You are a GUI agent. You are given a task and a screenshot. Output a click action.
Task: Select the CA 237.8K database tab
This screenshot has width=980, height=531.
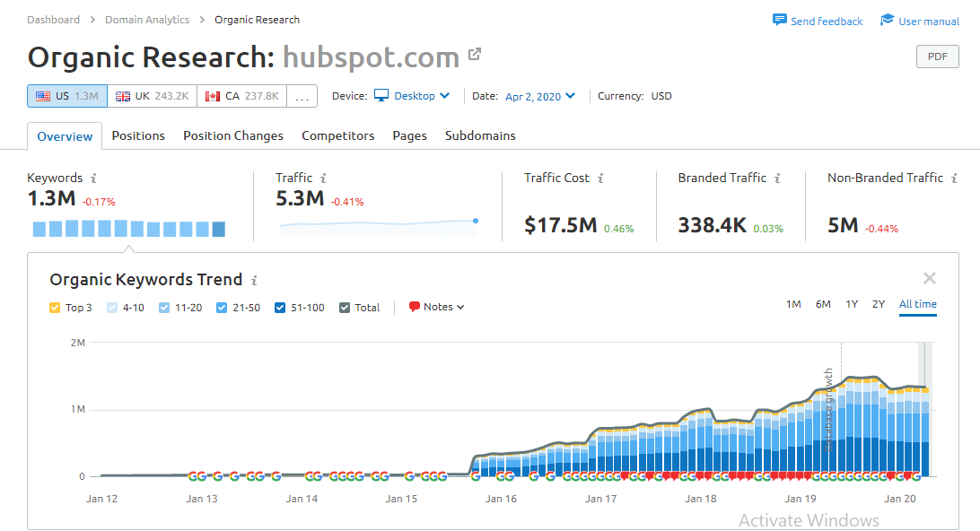click(242, 96)
